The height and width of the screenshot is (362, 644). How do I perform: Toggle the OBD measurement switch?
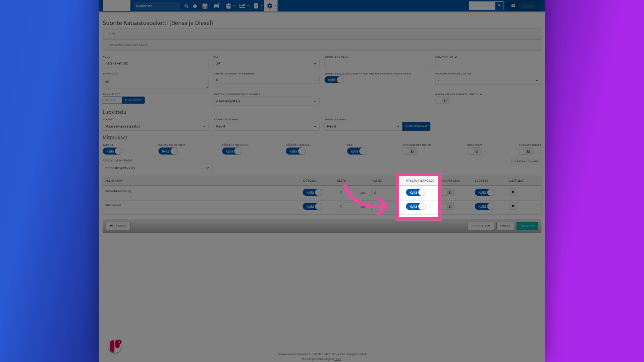[x=357, y=151]
